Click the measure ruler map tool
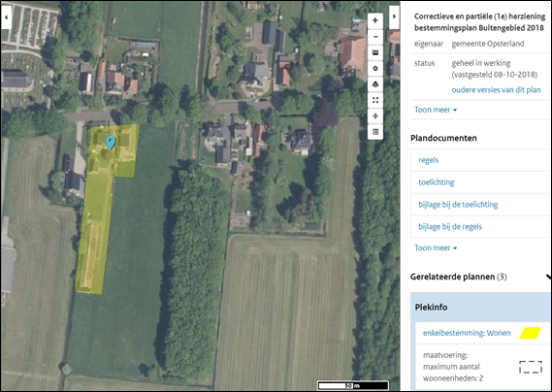The width and height of the screenshot is (552, 392). 375,52
